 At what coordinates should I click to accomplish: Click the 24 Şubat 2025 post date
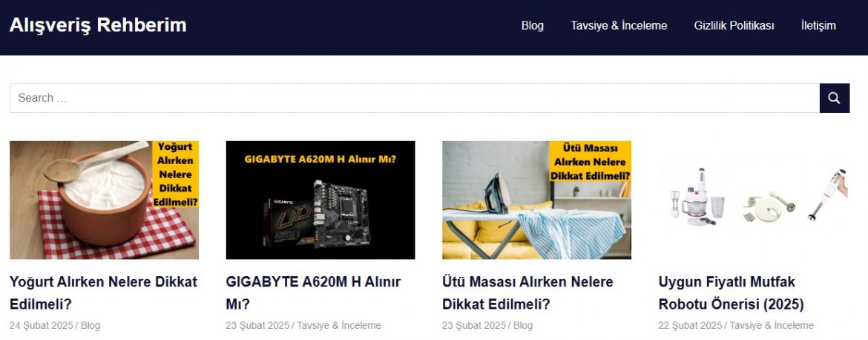pyautogui.click(x=41, y=326)
